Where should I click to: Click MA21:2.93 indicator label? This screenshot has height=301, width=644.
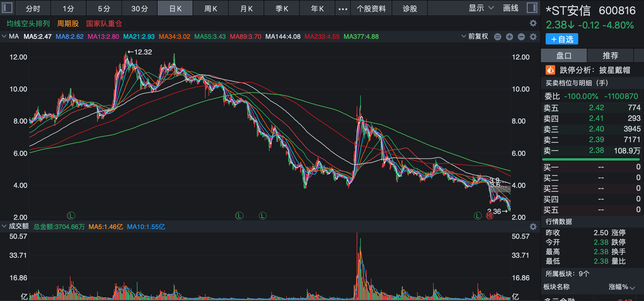click(139, 37)
